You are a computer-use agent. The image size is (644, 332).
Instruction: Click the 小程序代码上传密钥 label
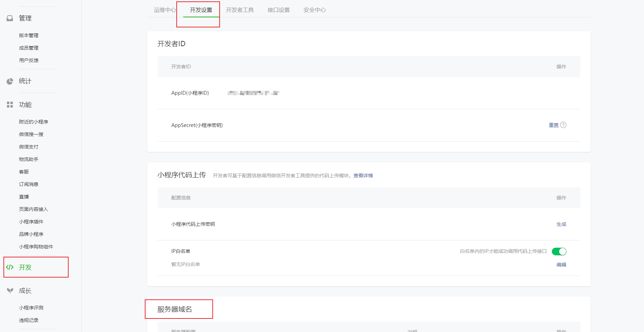[193, 224]
